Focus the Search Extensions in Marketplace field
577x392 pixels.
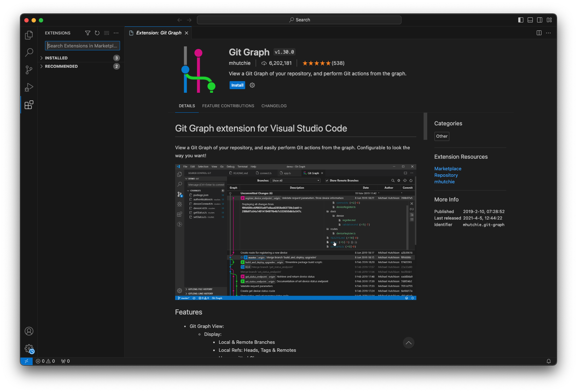[x=82, y=46]
